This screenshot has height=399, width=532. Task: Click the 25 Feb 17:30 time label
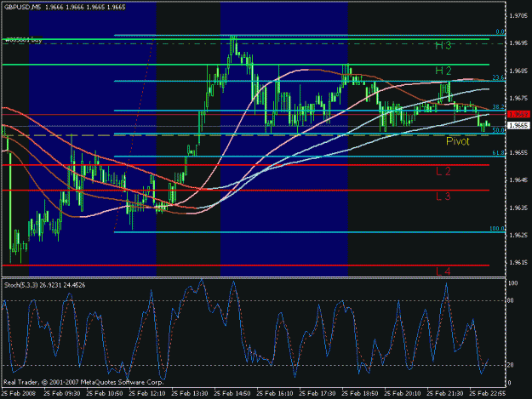[317, 394]
